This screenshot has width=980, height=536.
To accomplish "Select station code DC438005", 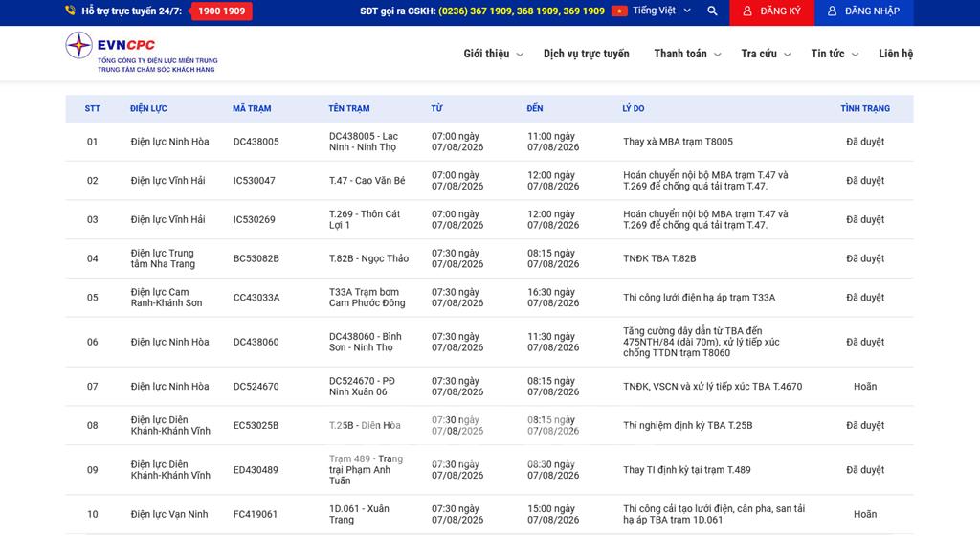I will 256,142.
